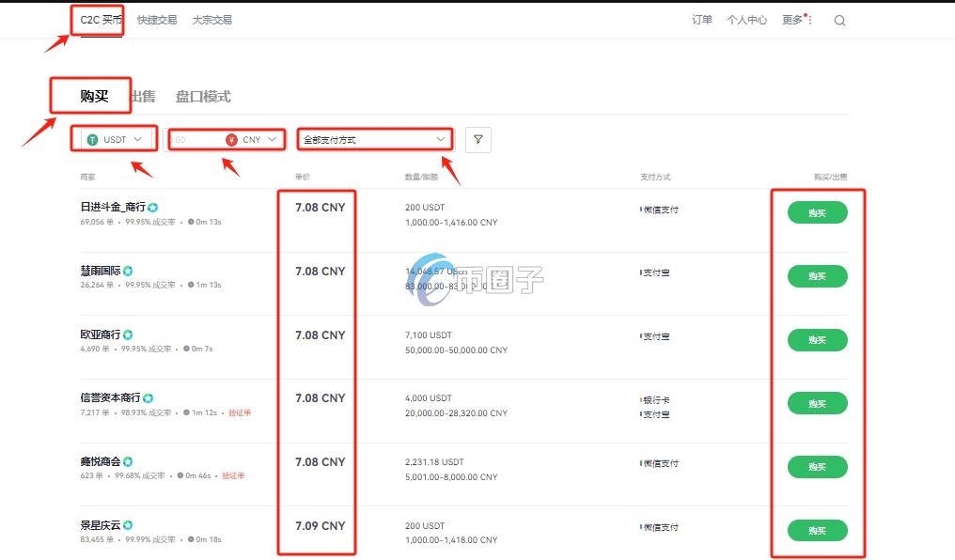Open 订单 link in header
The height and width of the screenshot is (560, 955).
(x=701, y=20)
